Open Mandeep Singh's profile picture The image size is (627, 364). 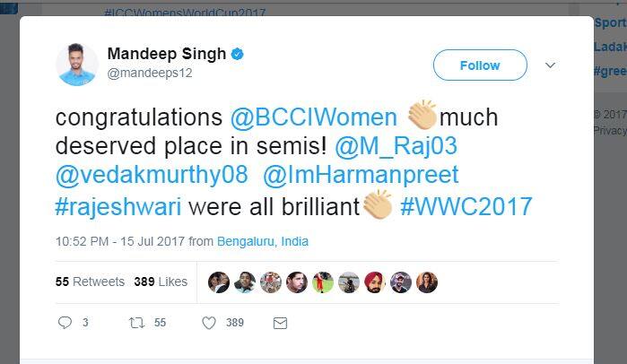pos(76,65)
